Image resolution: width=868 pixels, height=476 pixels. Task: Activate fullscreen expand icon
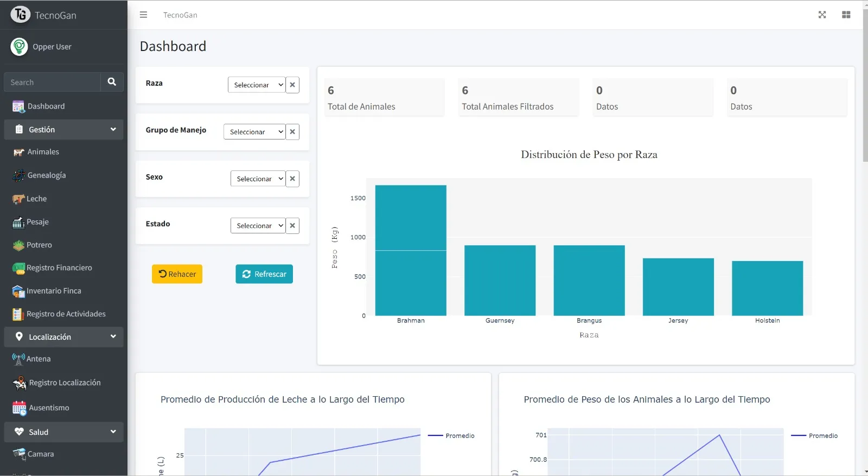tap(822, 15)
